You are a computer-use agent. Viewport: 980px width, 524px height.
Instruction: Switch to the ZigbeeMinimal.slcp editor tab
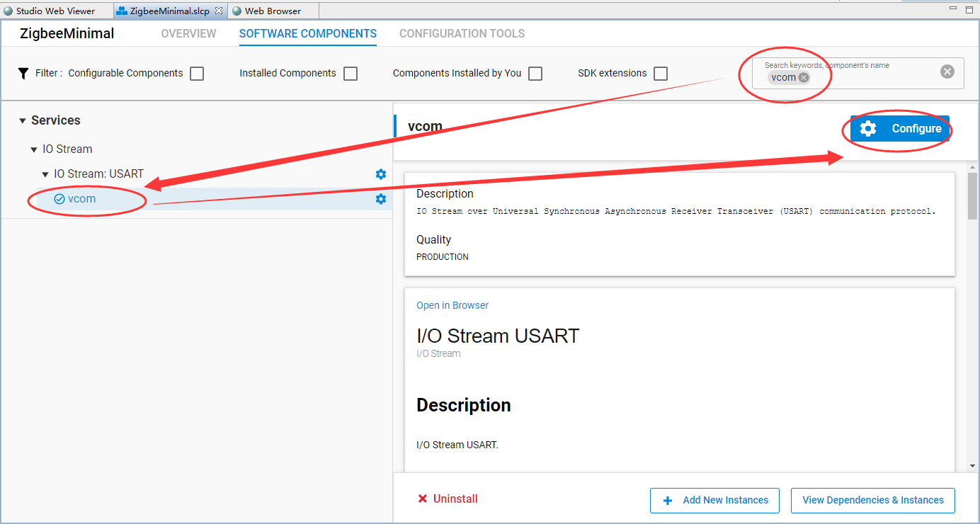tap(169, 11)
